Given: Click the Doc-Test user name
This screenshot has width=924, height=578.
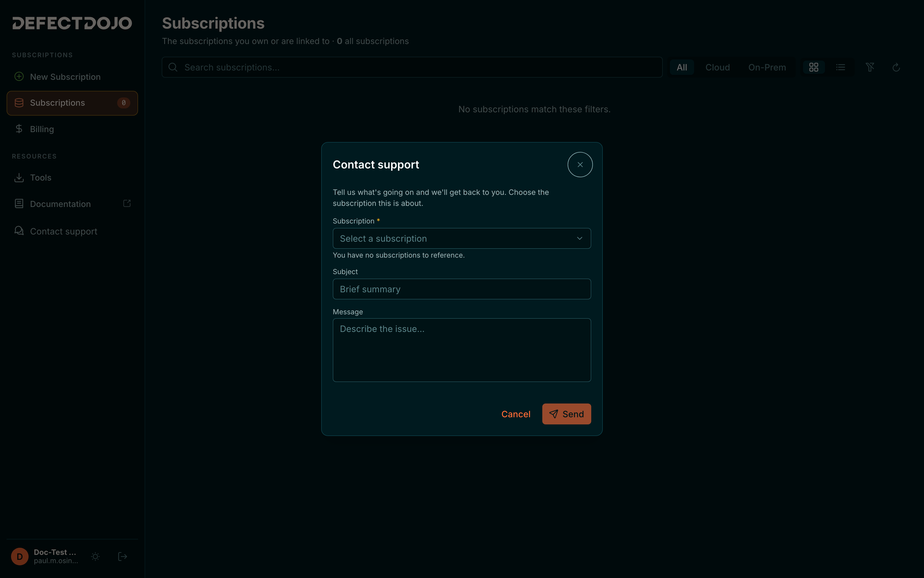Looking at the screenshot, I should tap(55, 552).
